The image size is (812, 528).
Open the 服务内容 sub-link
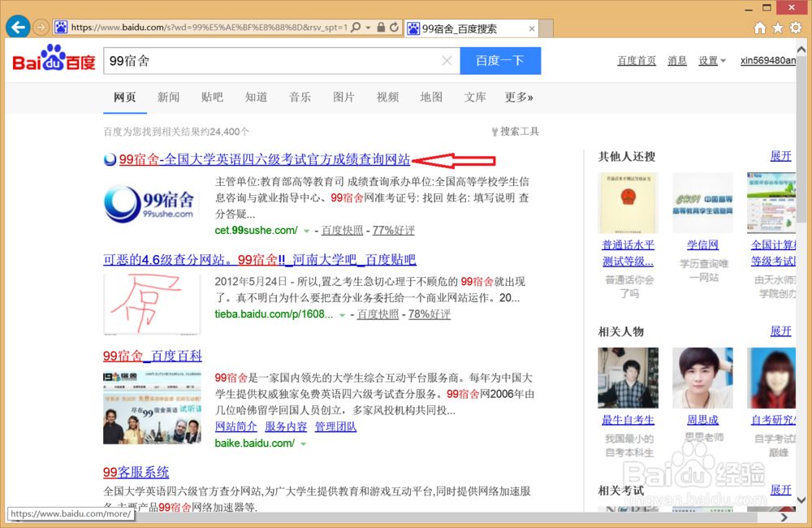click(x=286, y=426)
